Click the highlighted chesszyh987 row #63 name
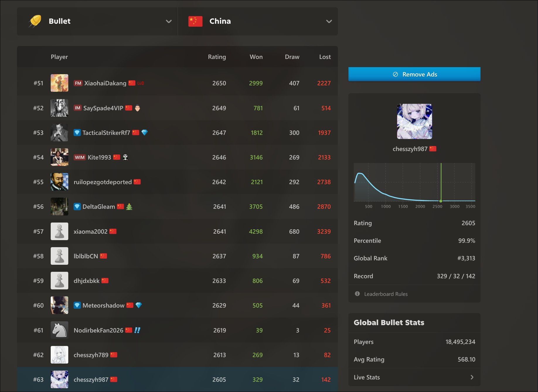538x392 pixels. click(x=91, y=379)
